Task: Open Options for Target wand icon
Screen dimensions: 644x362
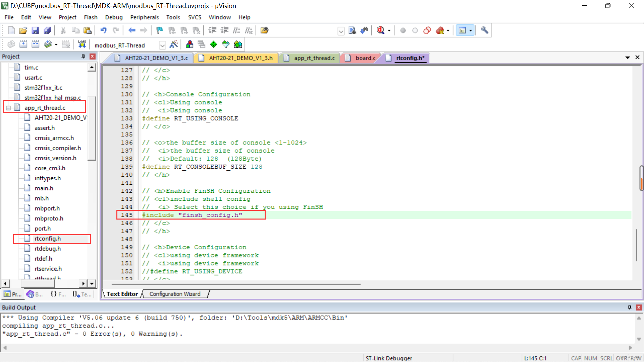Action: point(174,44)
